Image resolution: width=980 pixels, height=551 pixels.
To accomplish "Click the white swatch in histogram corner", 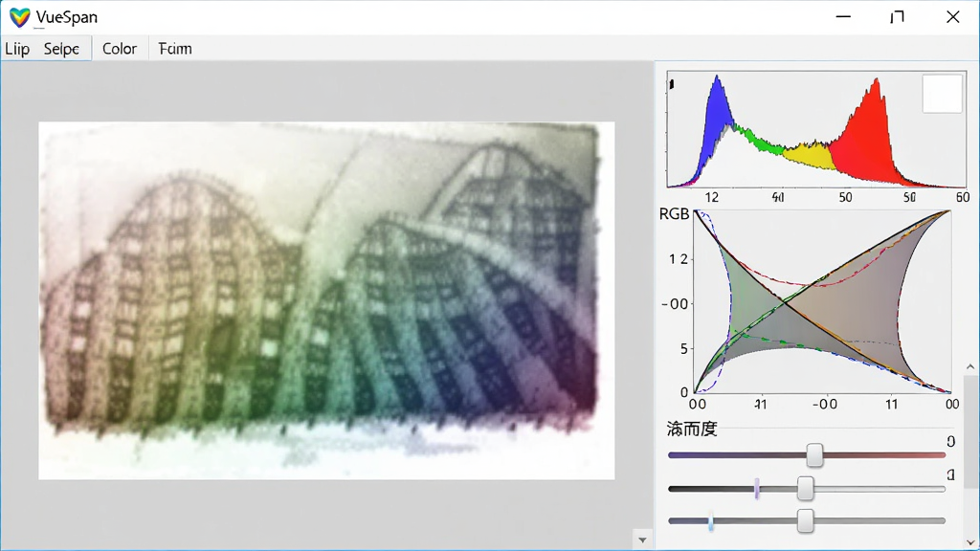I will pyautogui.click(x=942, y=94).
